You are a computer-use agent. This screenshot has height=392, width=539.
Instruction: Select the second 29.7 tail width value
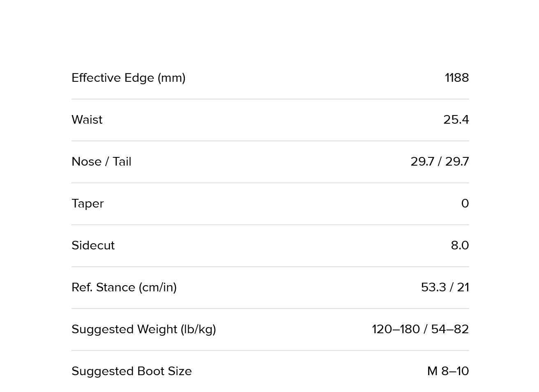tap(457, 161)
